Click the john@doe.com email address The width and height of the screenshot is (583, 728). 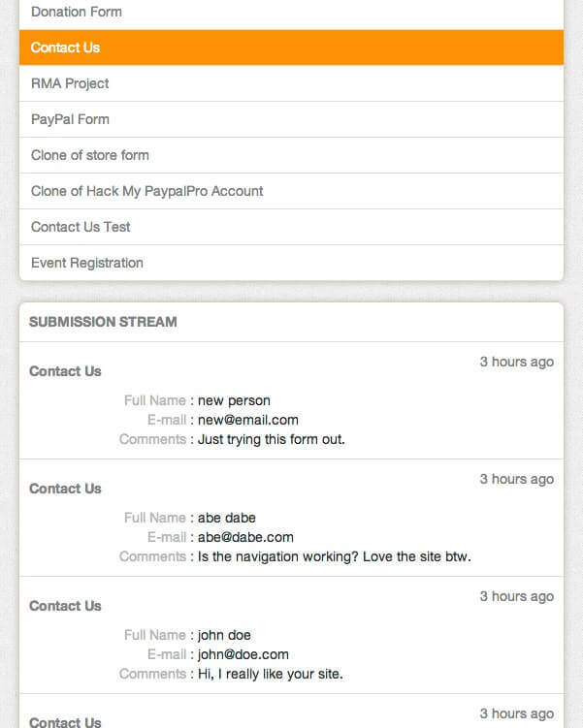point(243,654)
